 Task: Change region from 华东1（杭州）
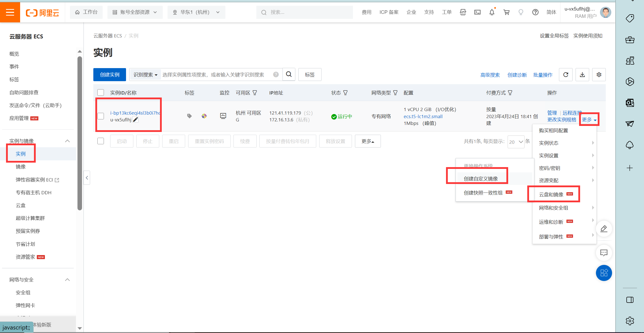click(x=196, y=12)
